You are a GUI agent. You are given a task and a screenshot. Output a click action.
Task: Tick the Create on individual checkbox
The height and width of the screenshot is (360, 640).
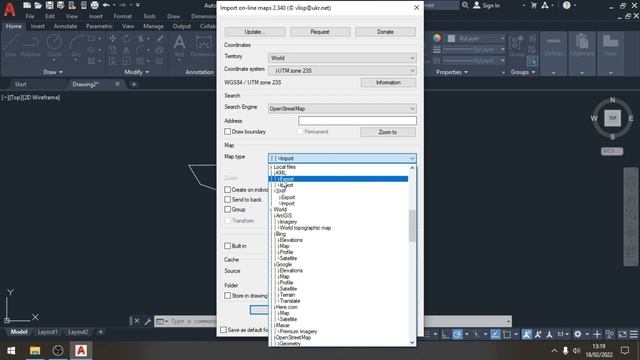click(x=227, y=189)
